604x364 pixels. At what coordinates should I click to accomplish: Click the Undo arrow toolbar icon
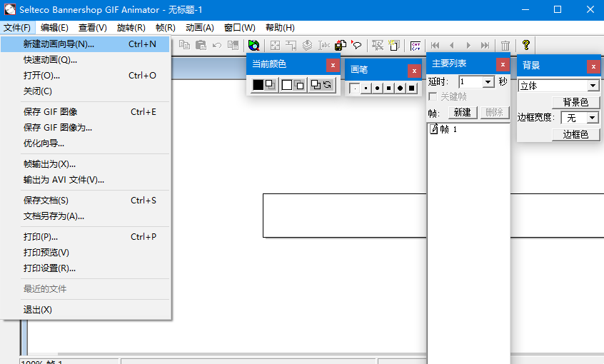click(x=217, y=45)
